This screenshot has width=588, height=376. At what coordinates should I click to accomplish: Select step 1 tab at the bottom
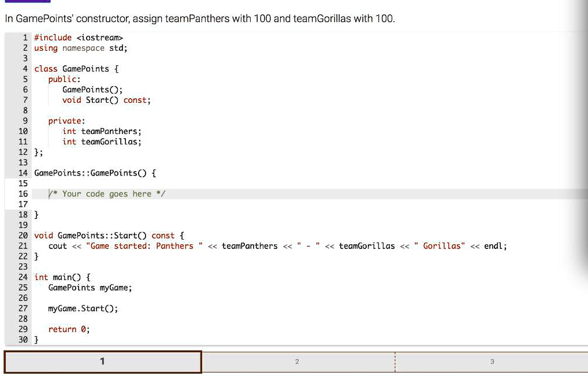point(102,361)
